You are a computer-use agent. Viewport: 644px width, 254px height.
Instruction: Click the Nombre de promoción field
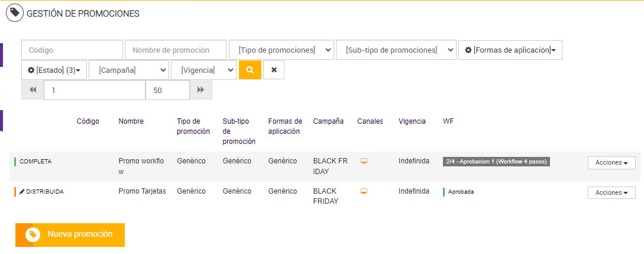(176, 50)
